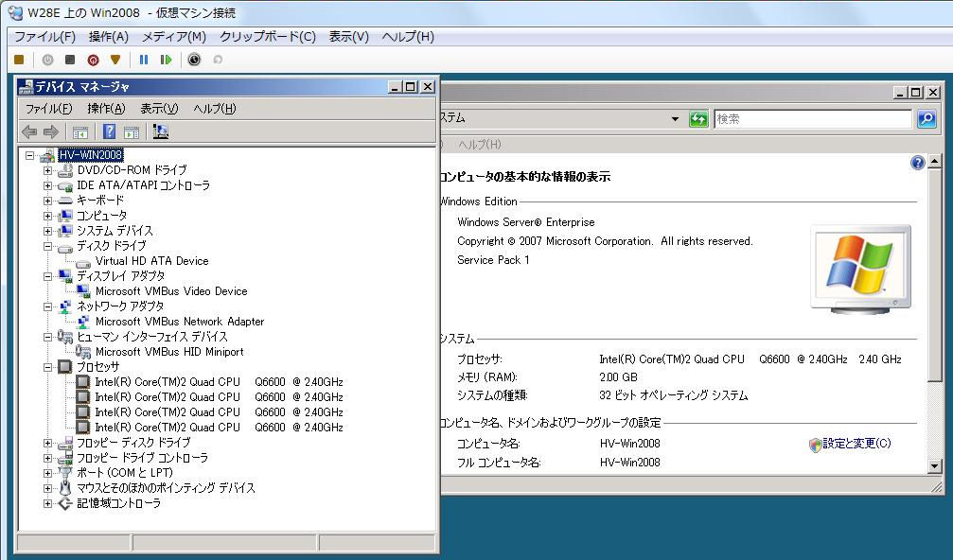The image size is (953, 560).
Task: Click the round help icon in System window
Action: coord(917,163)
